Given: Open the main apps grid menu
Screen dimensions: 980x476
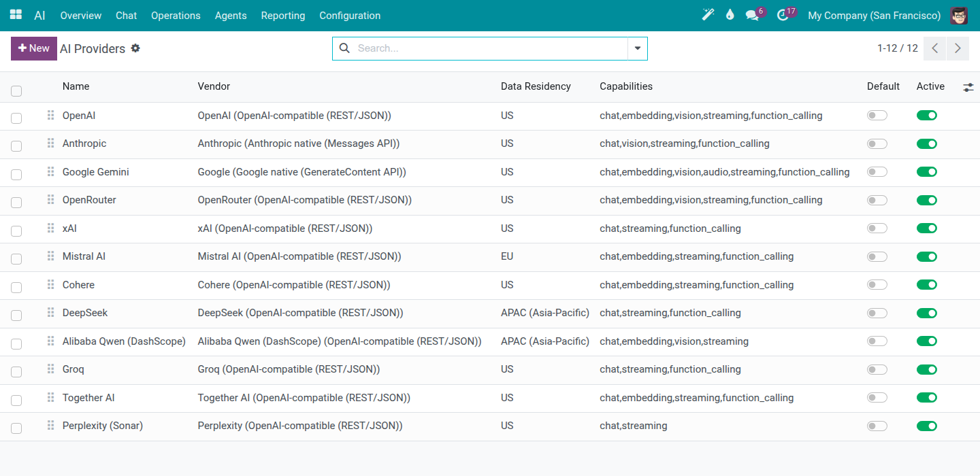Looking at the screenshot, I should (16, 15).
